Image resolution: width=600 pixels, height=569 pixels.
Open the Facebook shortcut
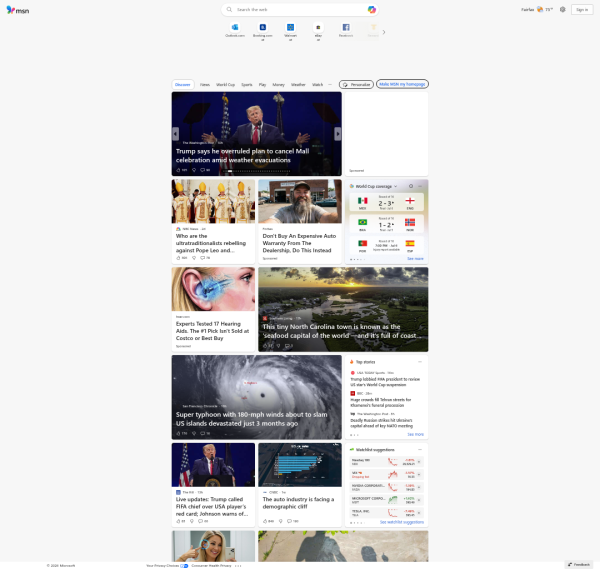[x=346, y=30]
